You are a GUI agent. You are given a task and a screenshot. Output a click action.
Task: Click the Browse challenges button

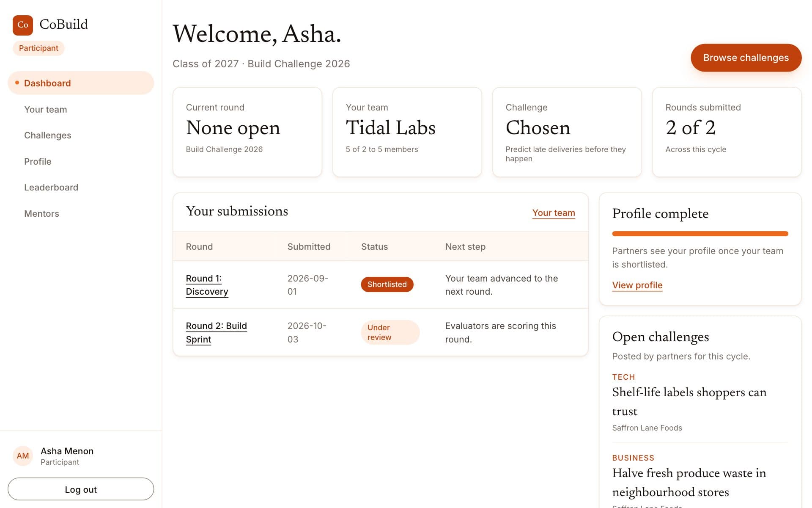746,58
